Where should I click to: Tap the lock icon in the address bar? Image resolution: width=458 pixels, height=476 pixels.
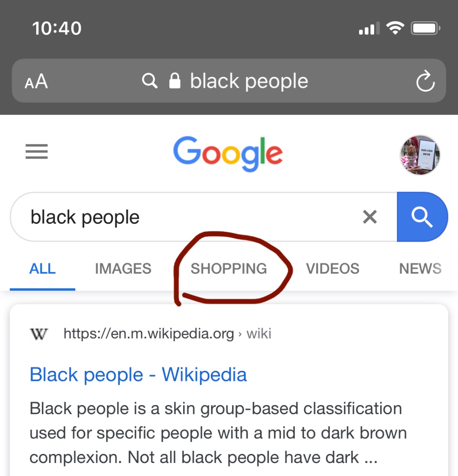pyautogui.click(x=175, y=81)
